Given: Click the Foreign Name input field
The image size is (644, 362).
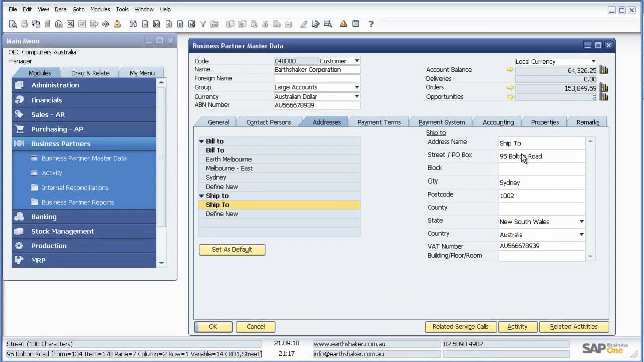Looking at the screenshot, I should pos(317,78).
